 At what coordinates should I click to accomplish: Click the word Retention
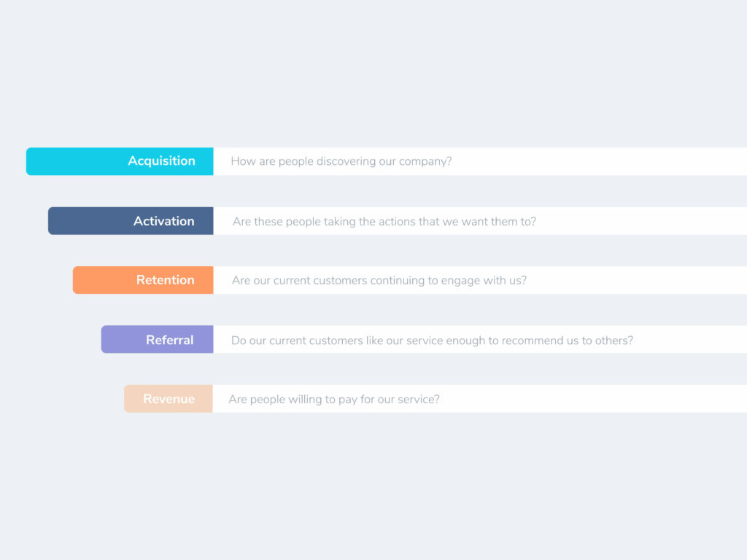click(166, 280)
